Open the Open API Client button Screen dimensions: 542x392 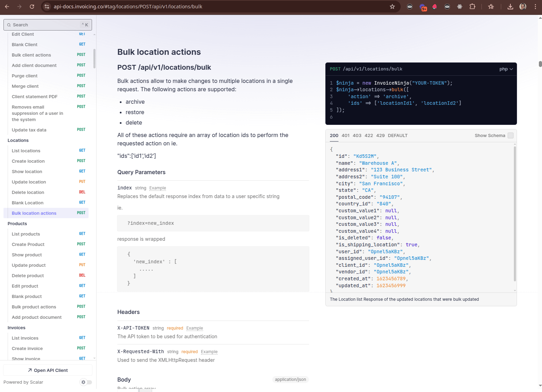click(48, 370)
